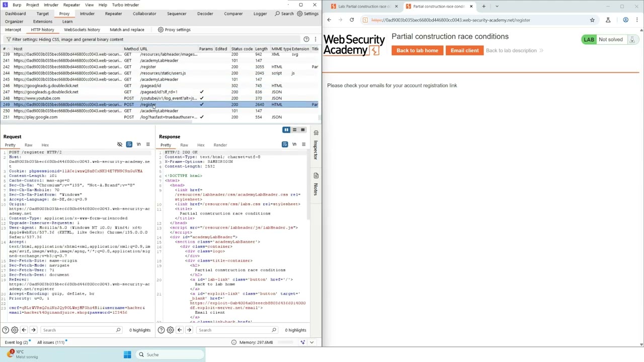The image size is (644, 362).
Task: Open the Email client button in browser
Action: (464, 50)
